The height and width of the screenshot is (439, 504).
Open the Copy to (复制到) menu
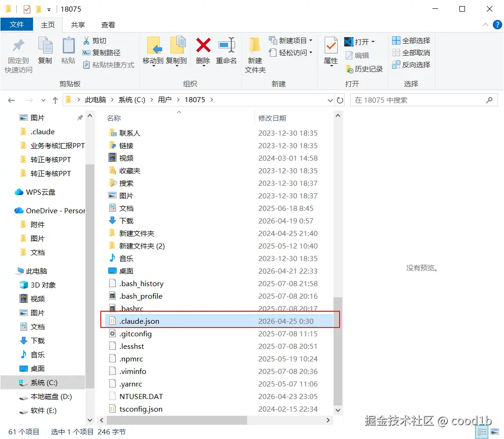pyautogui.click(x=177, y=52)
